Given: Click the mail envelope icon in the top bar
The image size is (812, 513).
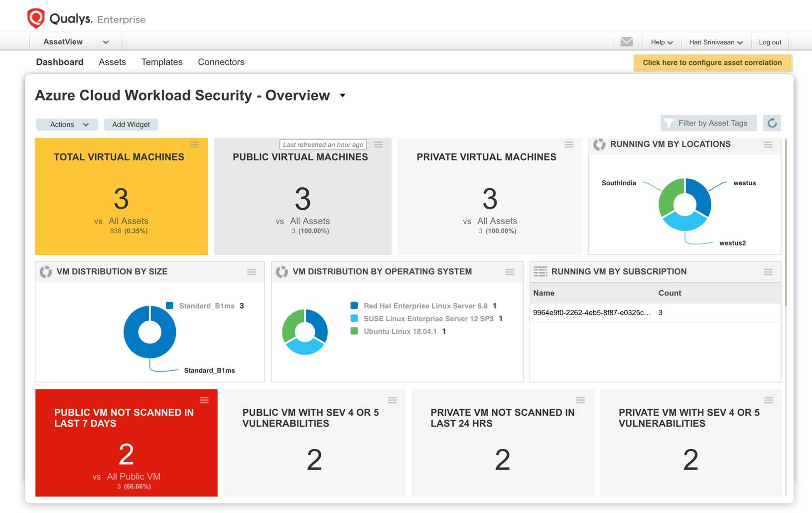Looking at the screenshot, I should pos(626,42).
